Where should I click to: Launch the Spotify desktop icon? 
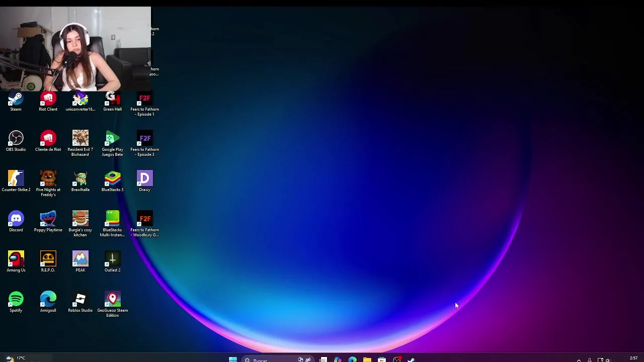(16, 302)
